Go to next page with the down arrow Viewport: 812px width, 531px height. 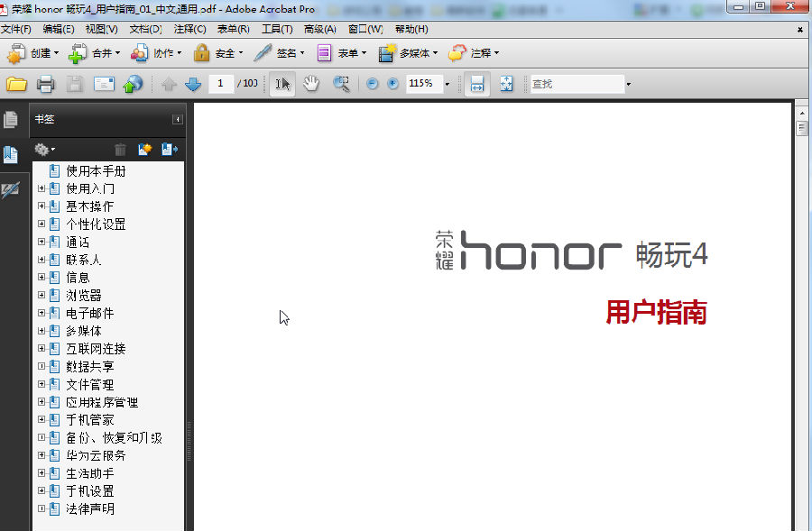(191, 83)
